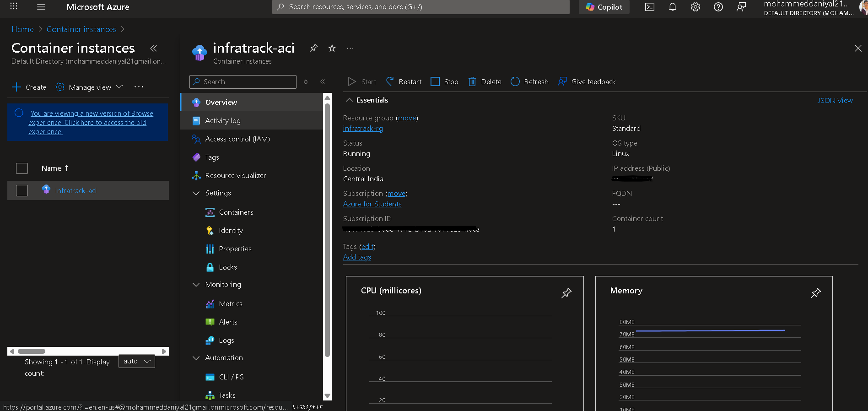
Task: Launch Cloud Shell from the top bar
Action: [x=650, y=7]
